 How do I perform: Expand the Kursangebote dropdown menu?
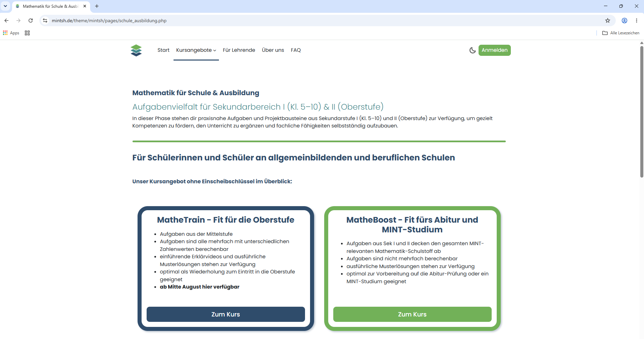196,50
